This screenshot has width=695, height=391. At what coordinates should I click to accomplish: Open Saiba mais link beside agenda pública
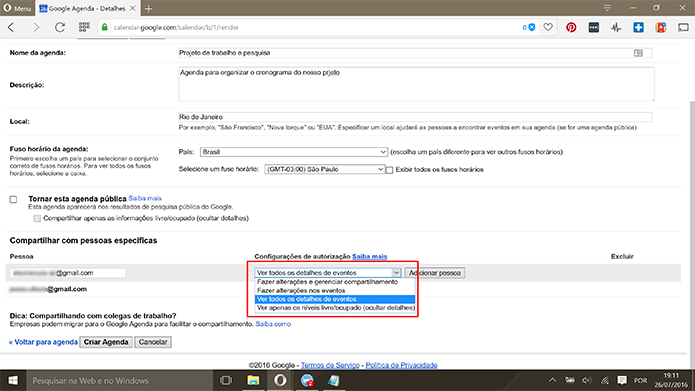[x=145, y=198]
